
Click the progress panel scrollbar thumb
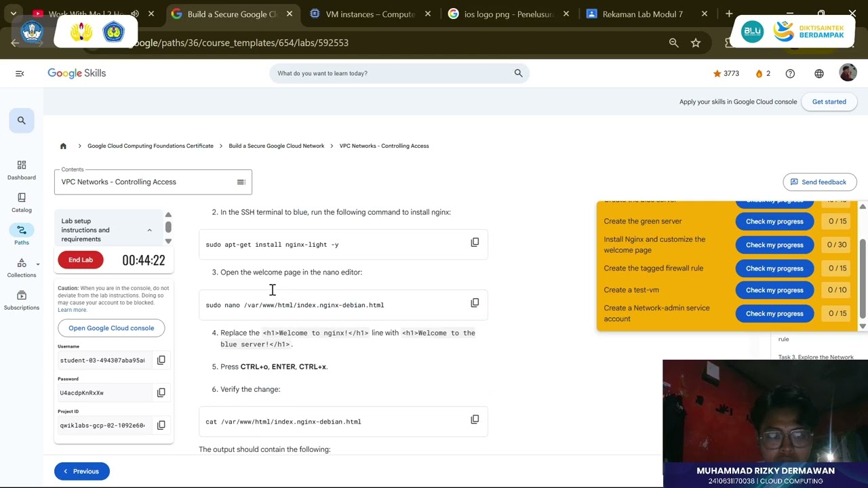863,279
